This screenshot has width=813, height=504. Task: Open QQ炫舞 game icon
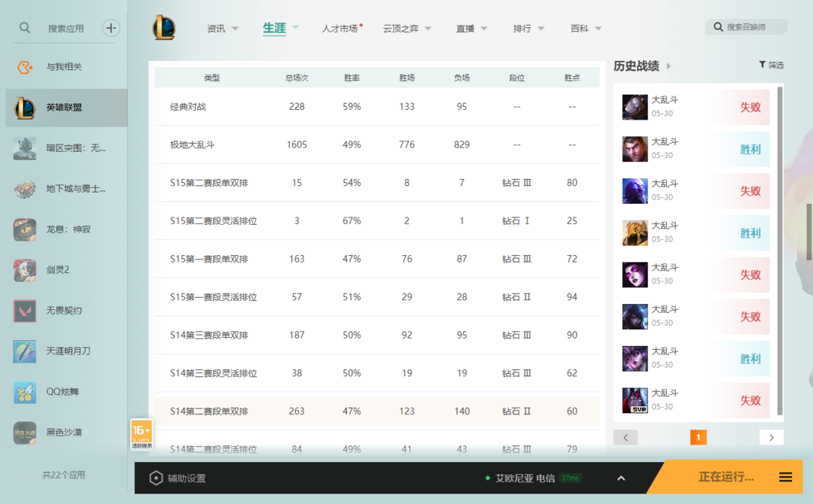point(24,392)
